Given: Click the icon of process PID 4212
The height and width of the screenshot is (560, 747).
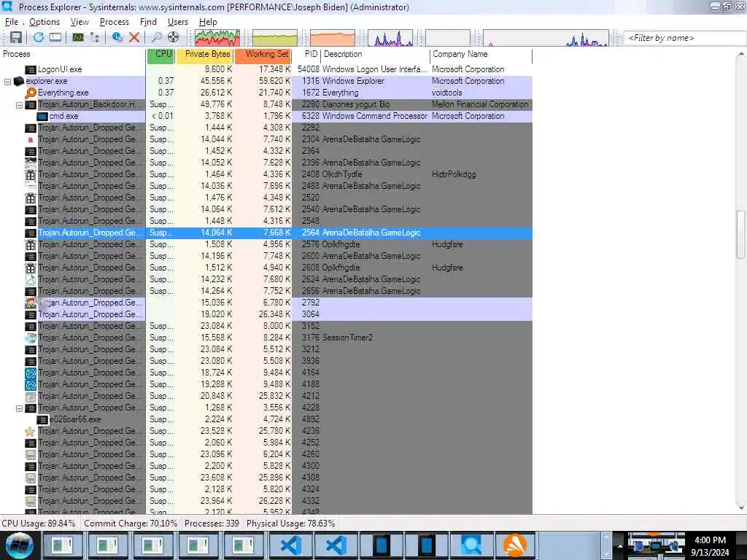Looking at the screenshot, I should (31, 396).
